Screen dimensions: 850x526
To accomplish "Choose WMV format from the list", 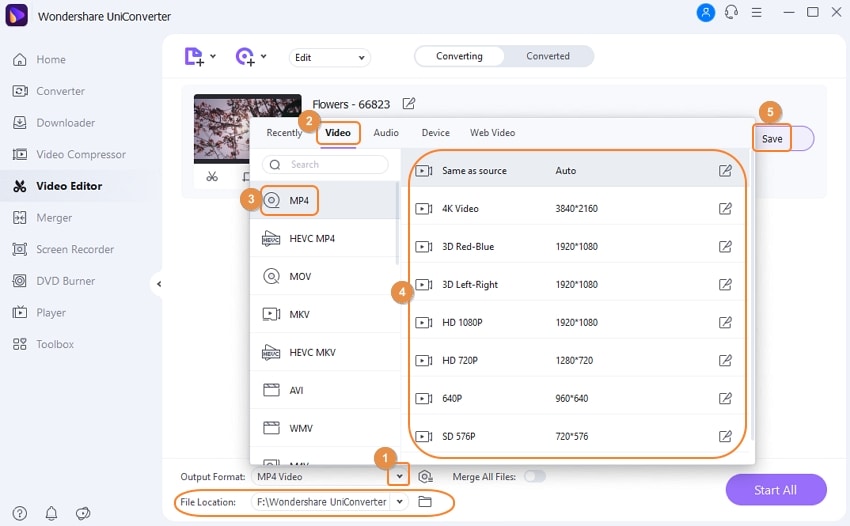I will pyautogui.click(x=324, y=428).
